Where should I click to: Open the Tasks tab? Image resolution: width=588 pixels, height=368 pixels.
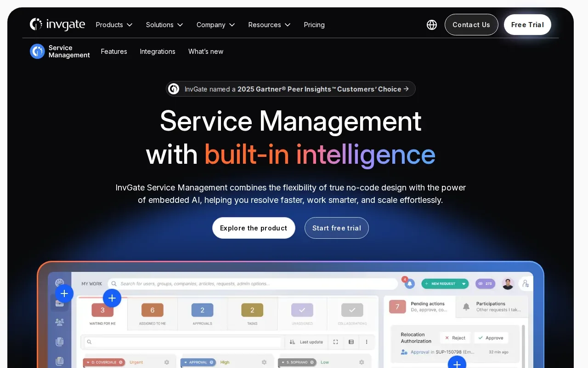[252, 314]
